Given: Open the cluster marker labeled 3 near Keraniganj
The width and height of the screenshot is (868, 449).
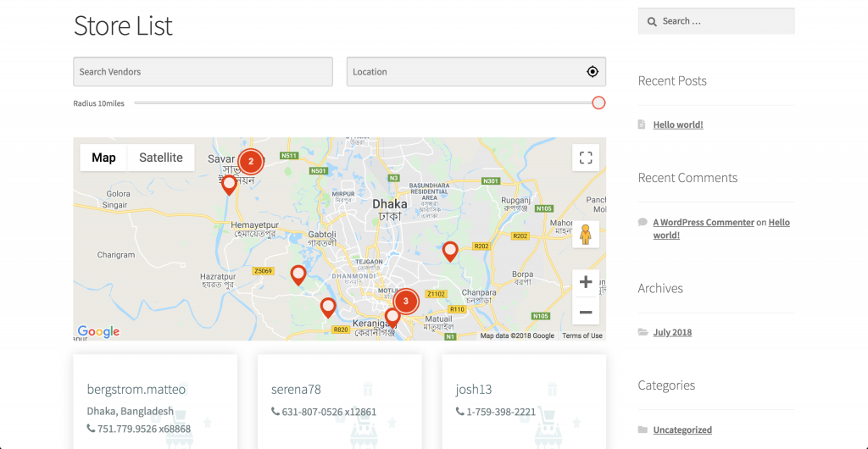Looking at the screenshot, I should click(406, 302).
